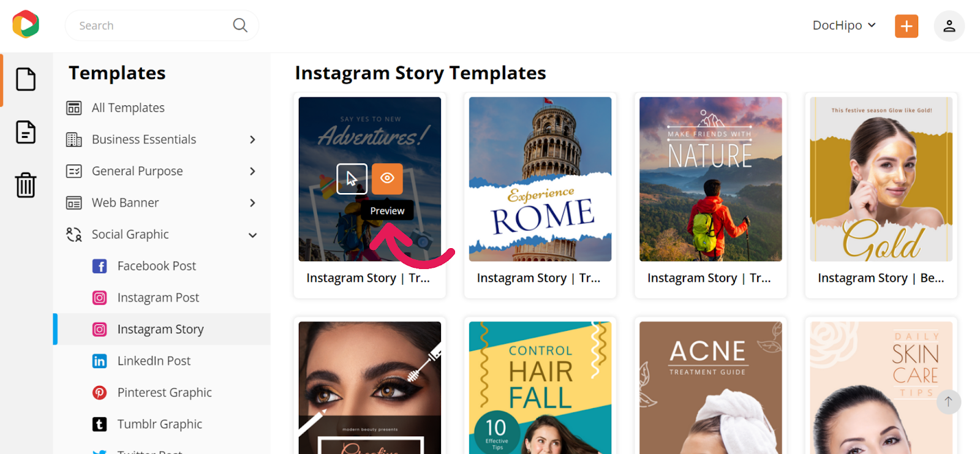The width and height of the screenshot is (980, 454).
Task: Click the orange Preview eye icon
Action: (387, 178)
